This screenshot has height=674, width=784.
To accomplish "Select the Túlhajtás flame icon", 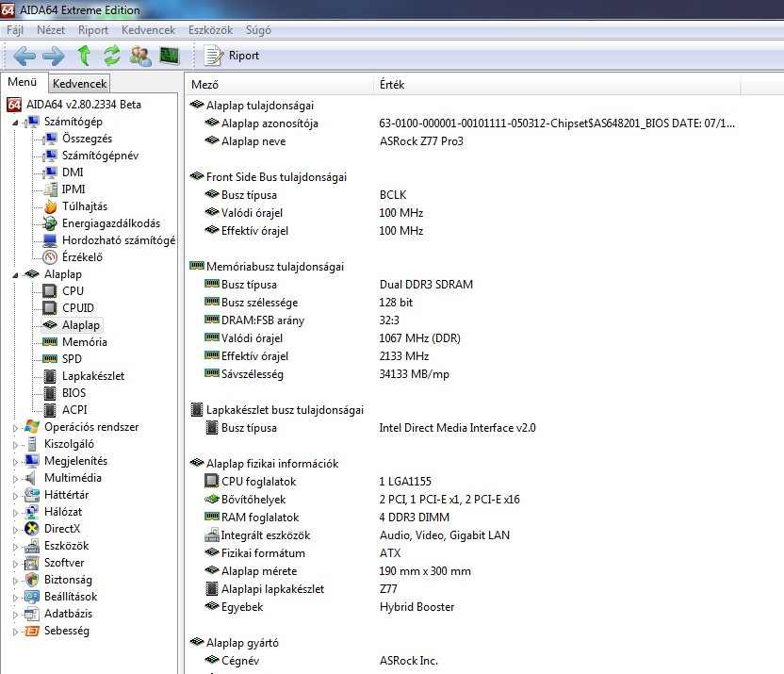I will pos(50,206).
